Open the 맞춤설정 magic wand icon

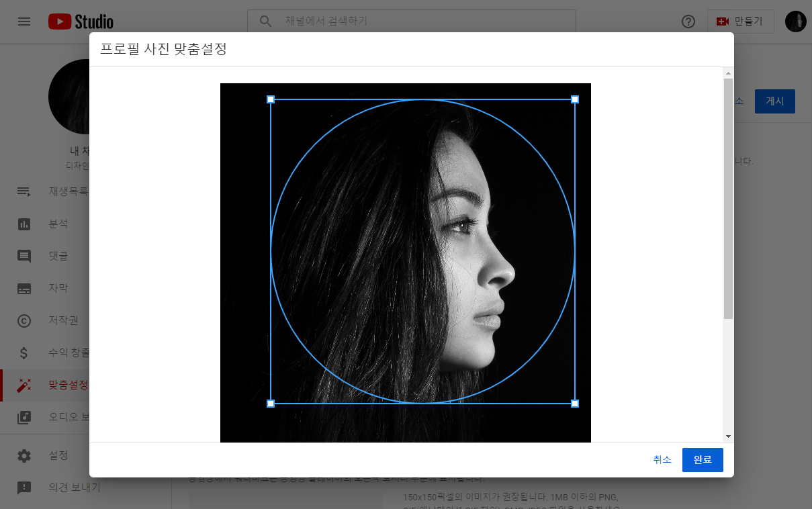click(x=24, y=385)
